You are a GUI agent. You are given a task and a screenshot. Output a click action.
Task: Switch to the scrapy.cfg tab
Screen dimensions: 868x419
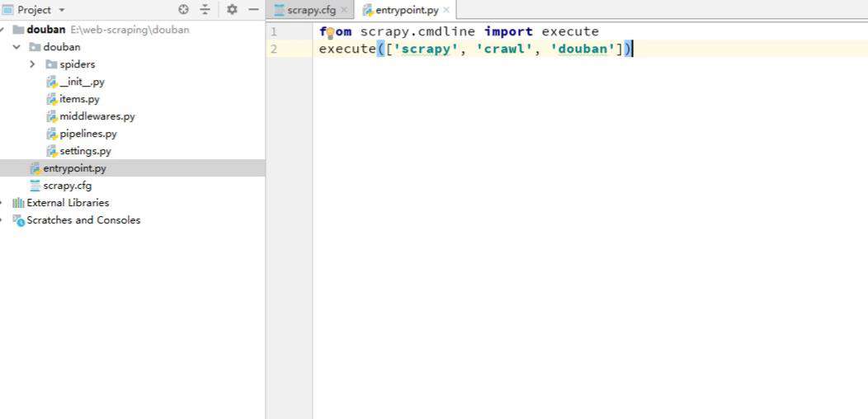[312, 10]
